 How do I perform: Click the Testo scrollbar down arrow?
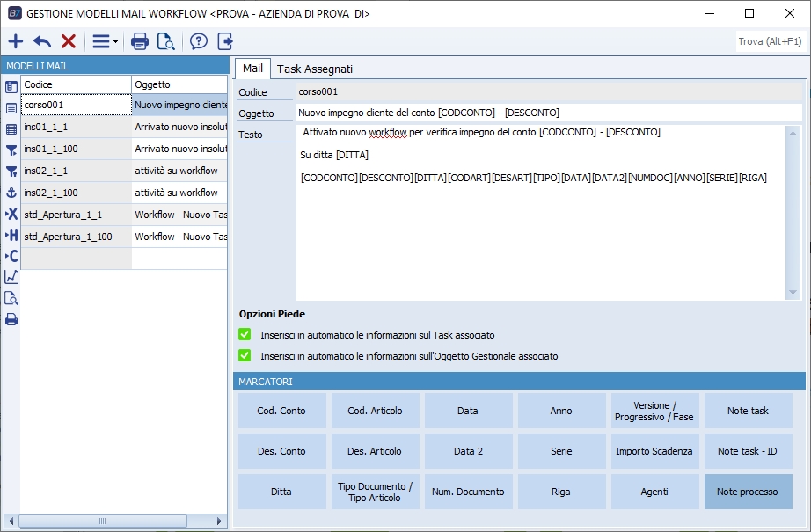pos(793,293)
